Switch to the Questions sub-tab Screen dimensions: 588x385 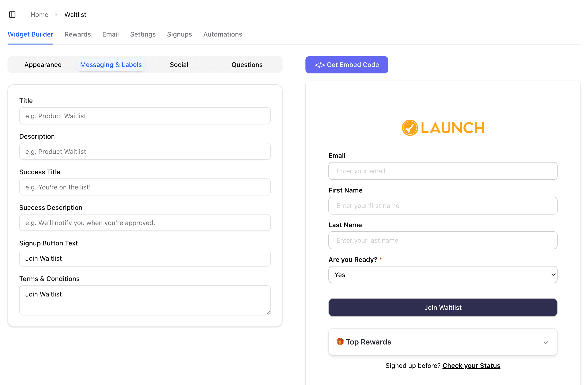[x=246, y=65]
